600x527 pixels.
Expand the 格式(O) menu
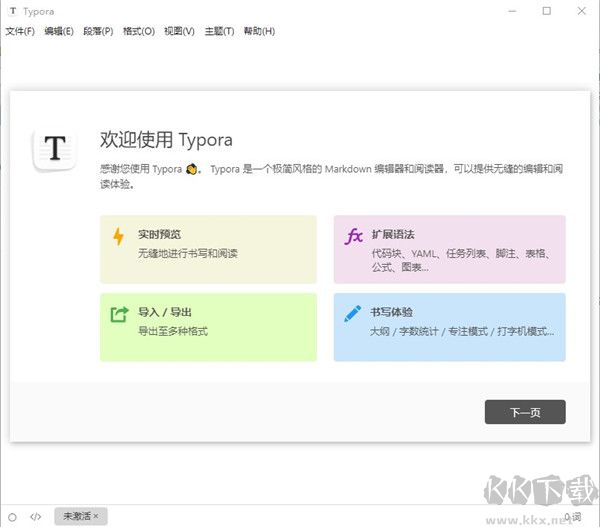[x=138, y=32]
